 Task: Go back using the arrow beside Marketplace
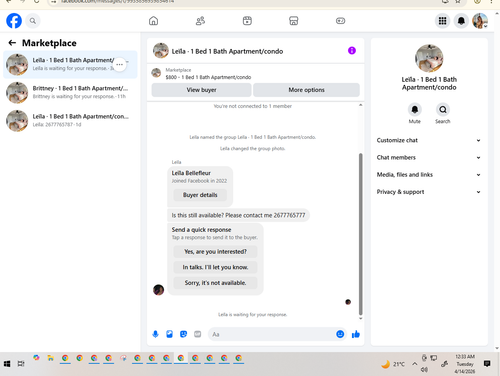click(x=12, y=43)
